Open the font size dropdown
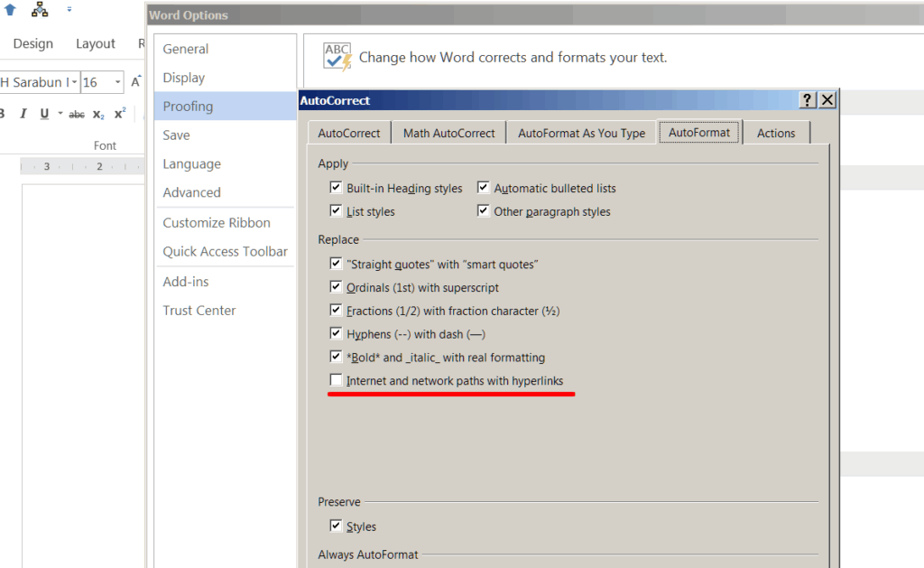Image resolution: width=924 pixels, height=568 pixels. 117,82
